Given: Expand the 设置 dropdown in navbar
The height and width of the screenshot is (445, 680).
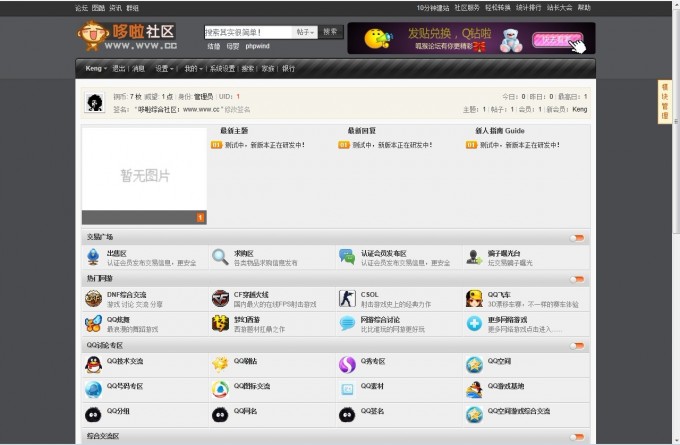Looking at the screenshot, I should 164,69.
